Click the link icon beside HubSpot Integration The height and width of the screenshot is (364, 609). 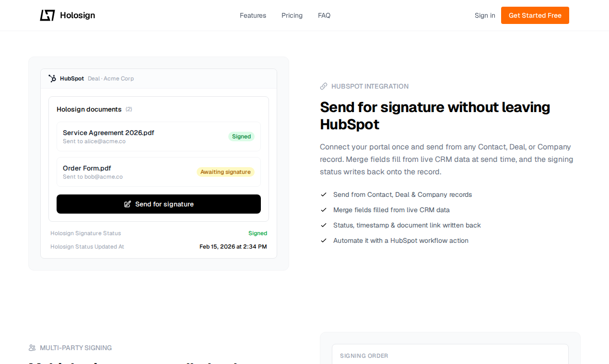pos(324,86)
